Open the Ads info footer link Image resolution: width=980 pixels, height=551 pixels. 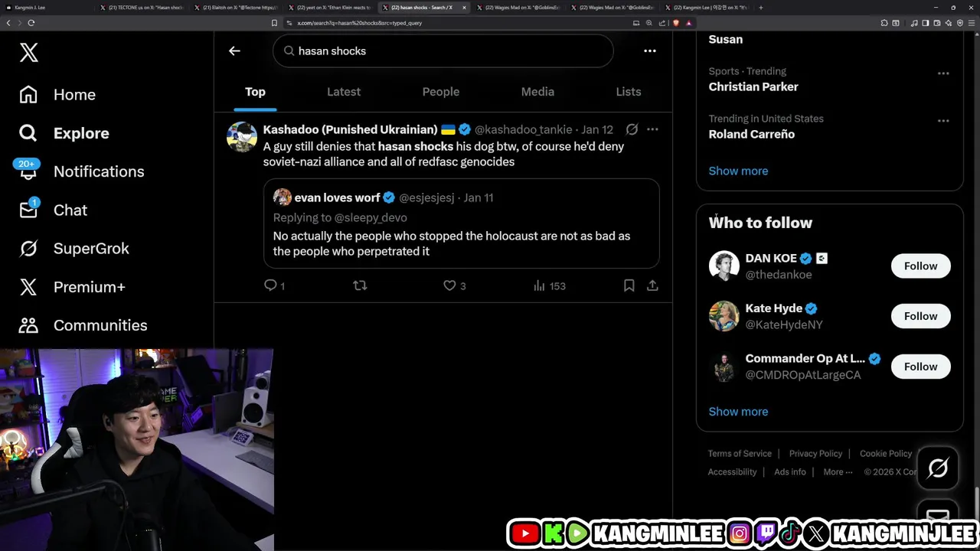[790, 472]
